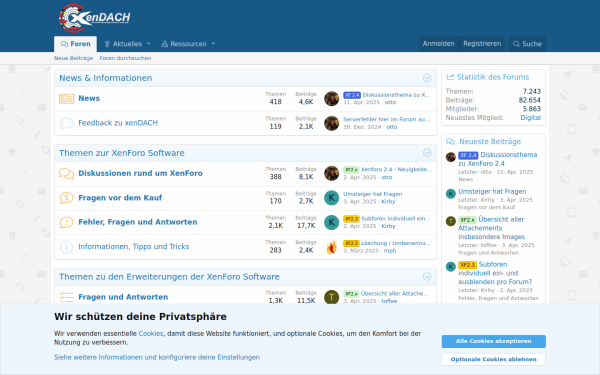Click the Themen count 418 in News row

(x=276, y=102)
